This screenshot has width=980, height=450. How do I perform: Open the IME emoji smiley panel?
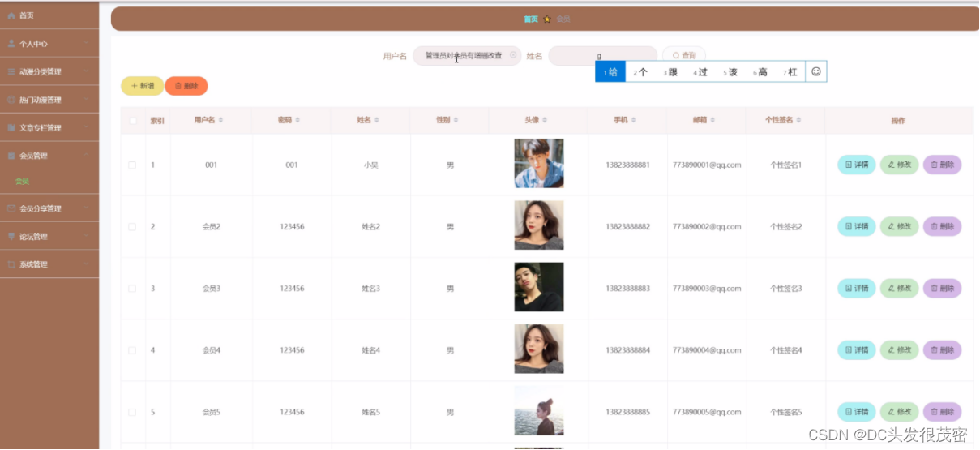(816, 71)
